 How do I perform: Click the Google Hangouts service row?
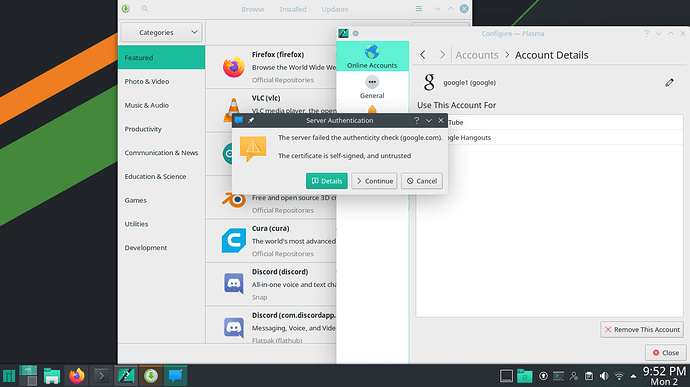click(550, 137)
